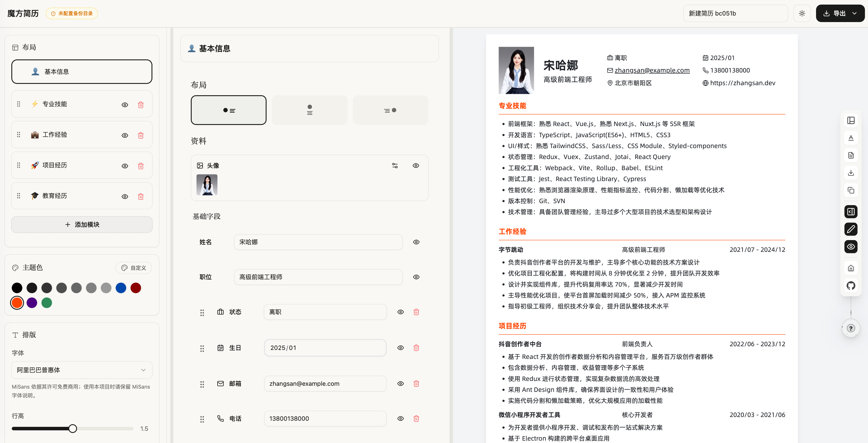Select the edit pencil icon on the right toolbar
The height and width of the screenshot is (443, 868).
click(851, 229)
